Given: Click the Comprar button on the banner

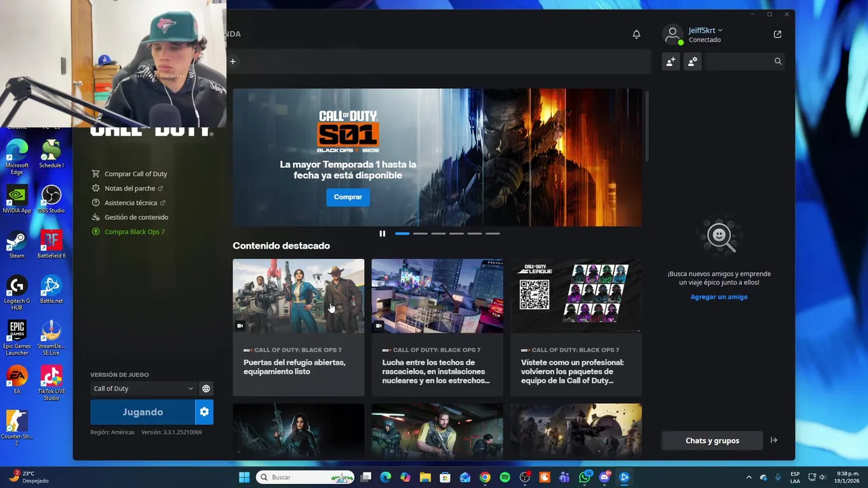Looking at the screenshot, I should [348, 197].
